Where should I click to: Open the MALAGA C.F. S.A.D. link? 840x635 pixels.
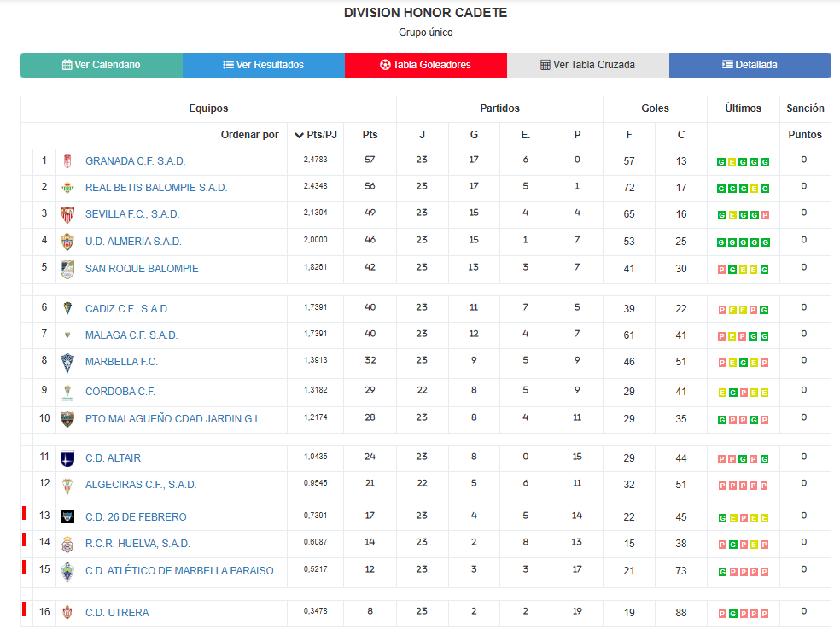pos(131,335)
